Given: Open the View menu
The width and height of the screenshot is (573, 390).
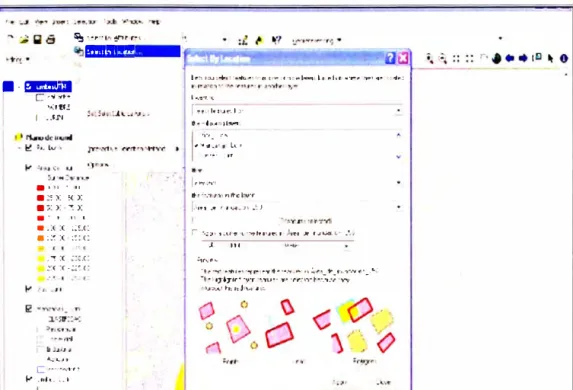Looking at the screenshot, I should coord(41,22).
